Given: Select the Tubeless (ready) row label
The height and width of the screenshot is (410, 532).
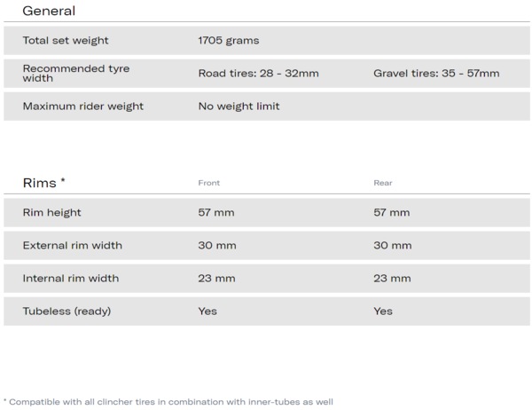Looking at the screenshot, I should pos(66,311).
